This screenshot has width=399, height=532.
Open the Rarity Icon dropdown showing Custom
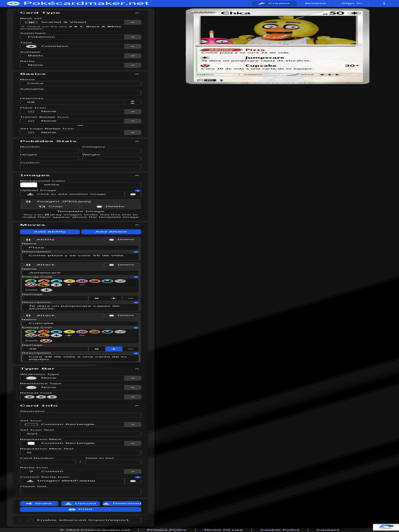[x=81, y=472]
